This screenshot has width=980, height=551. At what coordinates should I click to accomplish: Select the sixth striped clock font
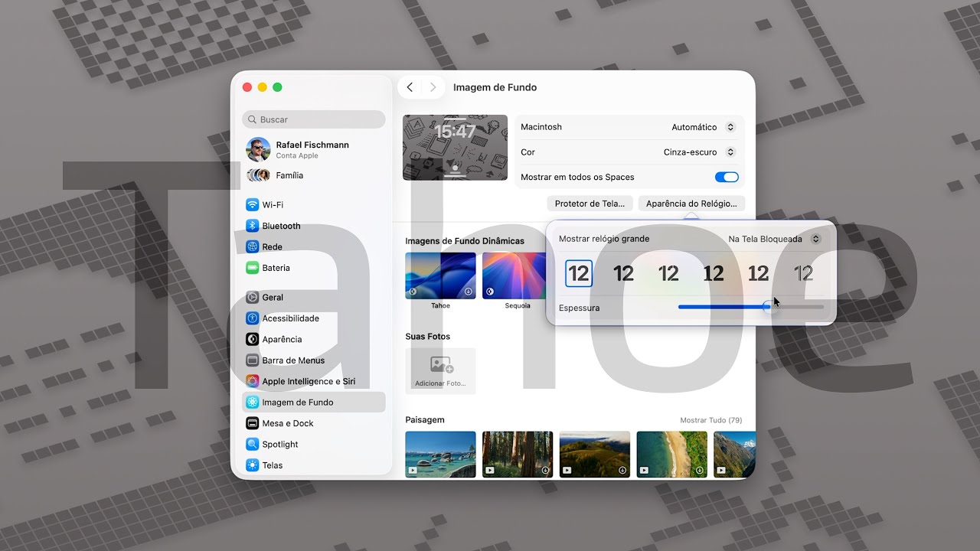[803, 273]
